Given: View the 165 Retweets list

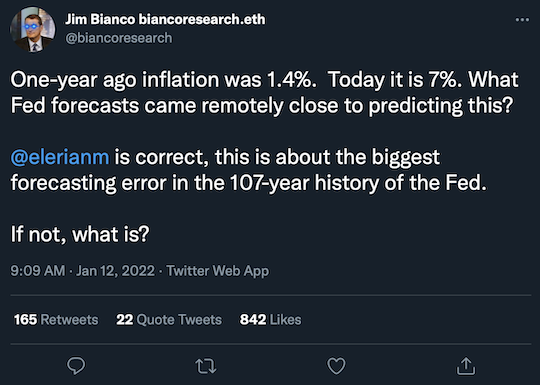Looking at the screenshot, I should coord(56,320).
